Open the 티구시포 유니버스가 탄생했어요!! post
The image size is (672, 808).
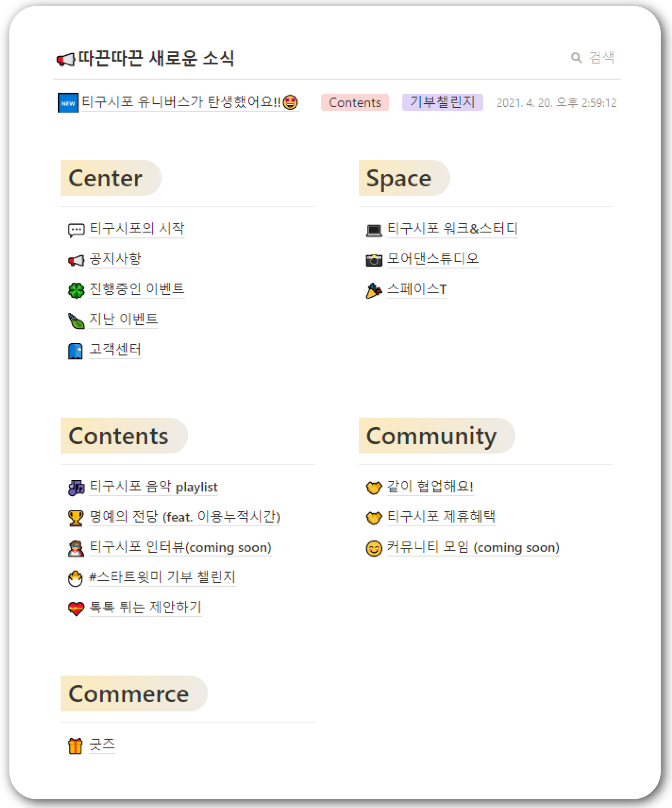point(190,102)
